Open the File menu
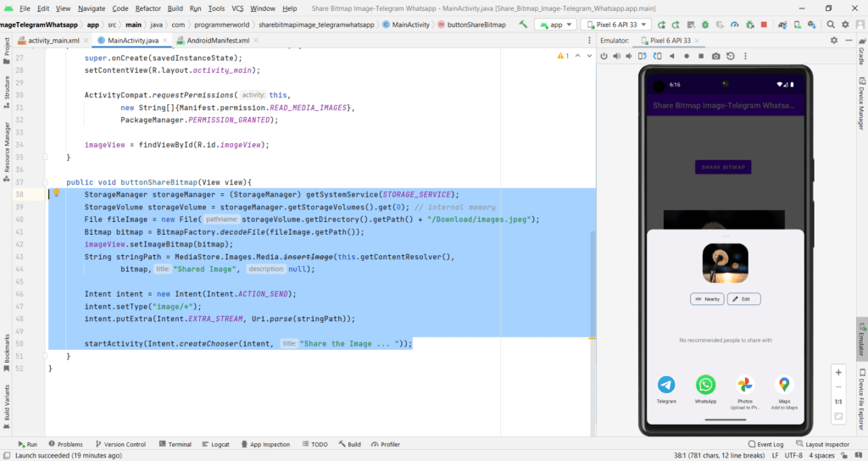This screenshot has width=868, height=461. (25, 8)
